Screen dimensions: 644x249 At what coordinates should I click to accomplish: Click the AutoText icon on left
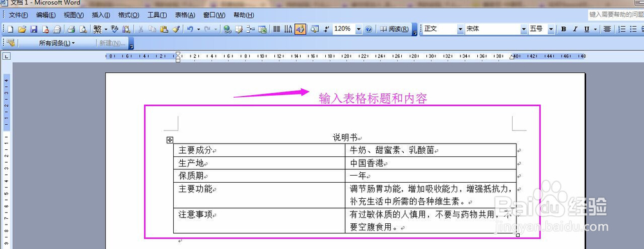(x=11, y=42)
